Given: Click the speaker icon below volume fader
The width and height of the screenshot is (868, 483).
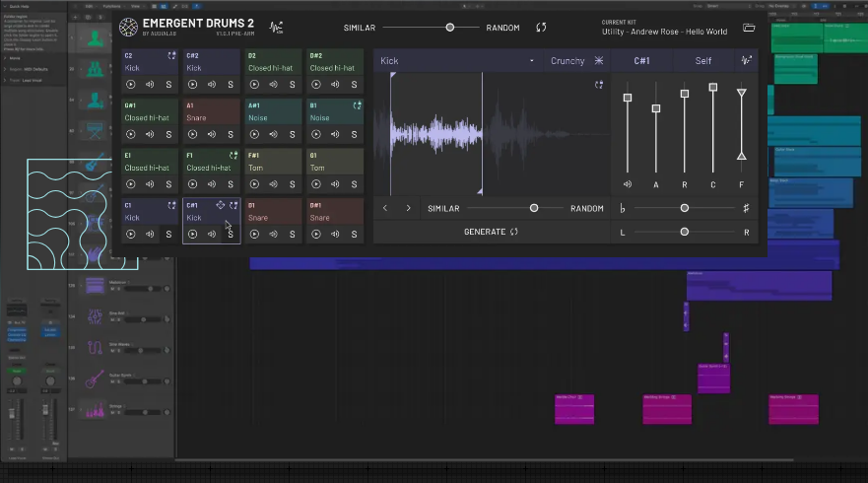Looking at the screenshot, I should click(x=628, y=184).
